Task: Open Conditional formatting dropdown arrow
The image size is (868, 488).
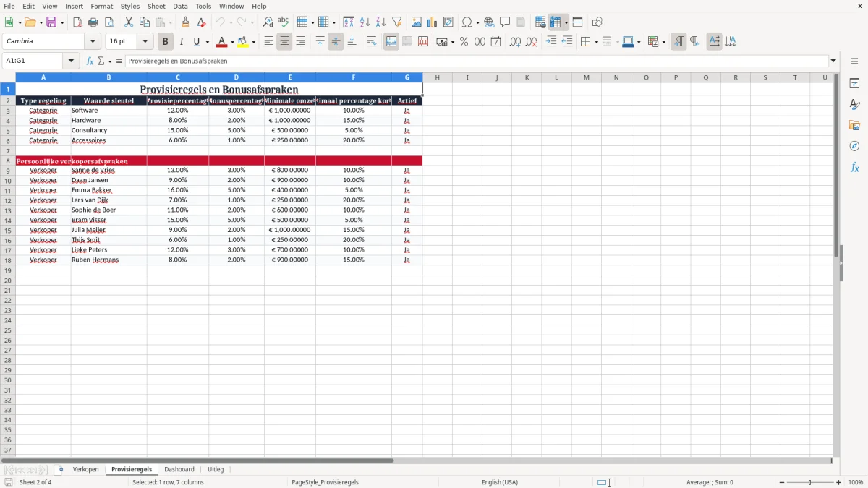Action: [x=663, y=42]
